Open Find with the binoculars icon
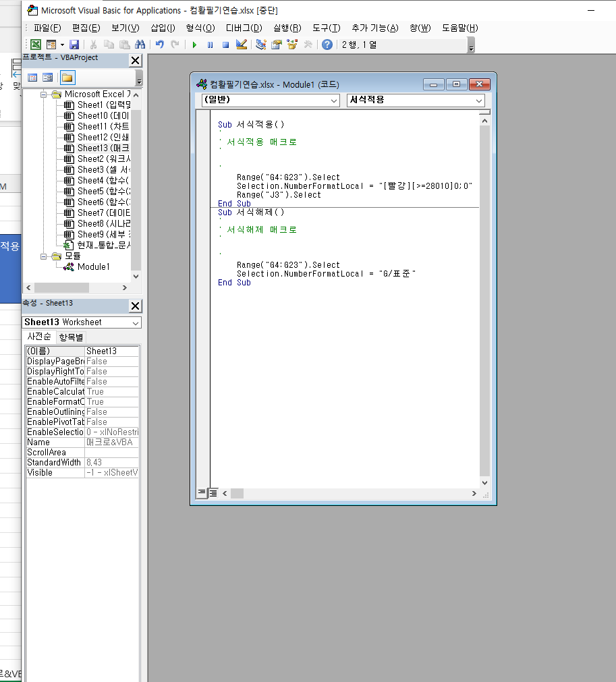 point(140,45)
